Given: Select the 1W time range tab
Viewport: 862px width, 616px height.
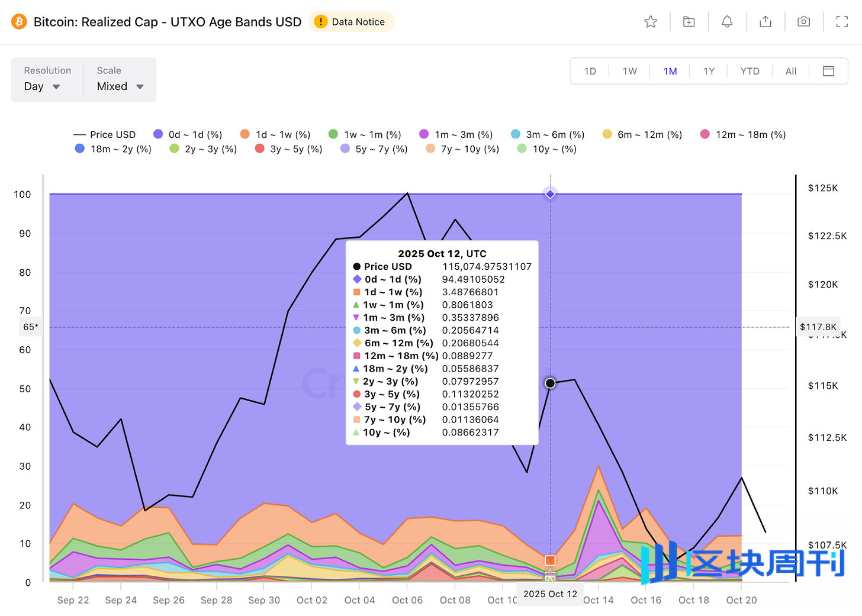Looking at the screenshot, I should [629, 71].
